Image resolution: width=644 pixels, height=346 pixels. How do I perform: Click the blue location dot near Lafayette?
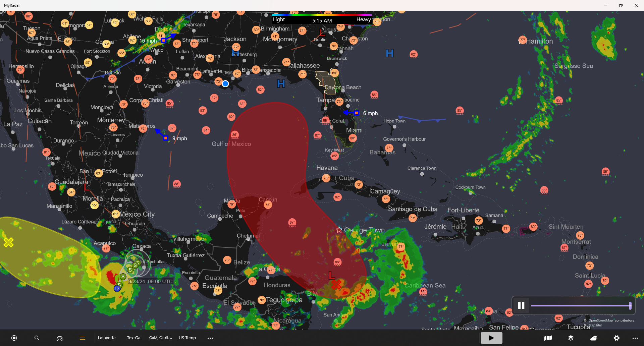pos(225,83)
